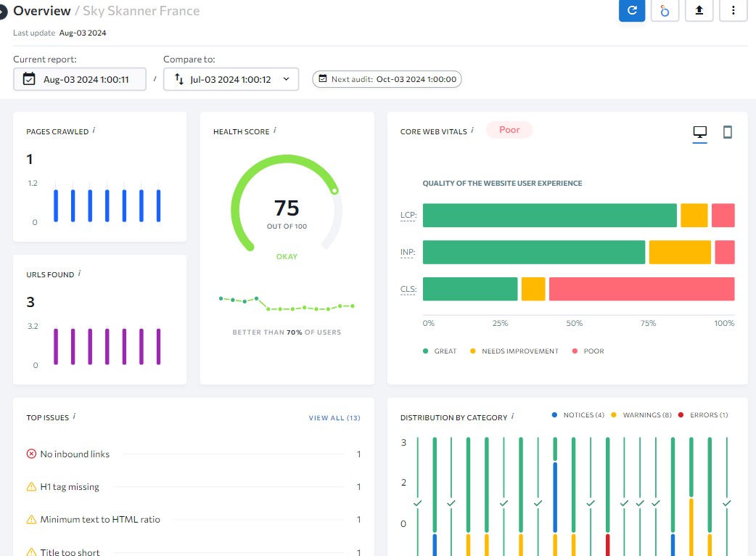Switch Core Web Vitals to desktop view
Screen dimensions: 756x556
click(699, 133)
